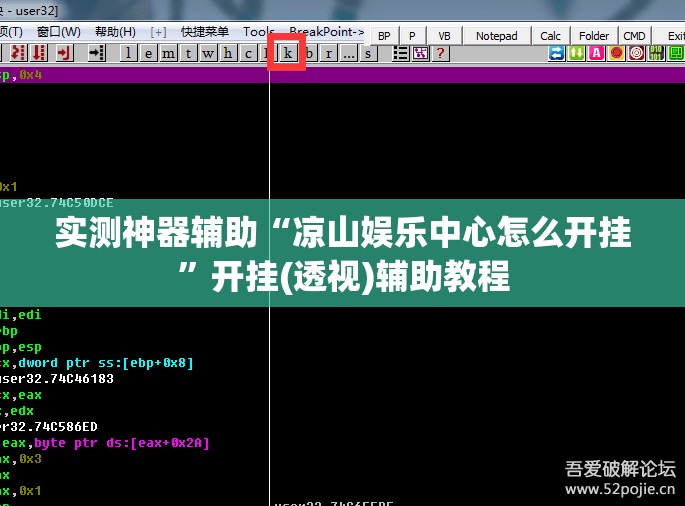Click the Calc button

click(x=550, y=36)
